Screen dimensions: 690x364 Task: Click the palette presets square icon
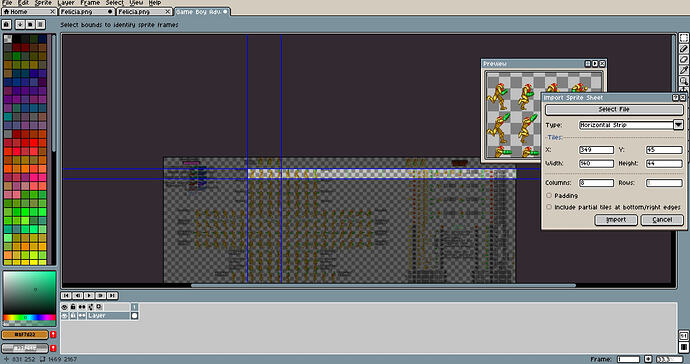(30, 25)
